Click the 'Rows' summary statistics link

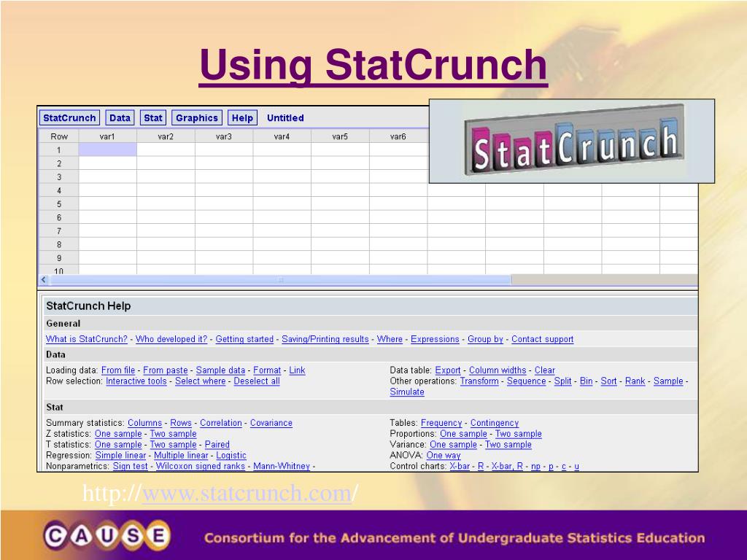click(x=181, y=423)
